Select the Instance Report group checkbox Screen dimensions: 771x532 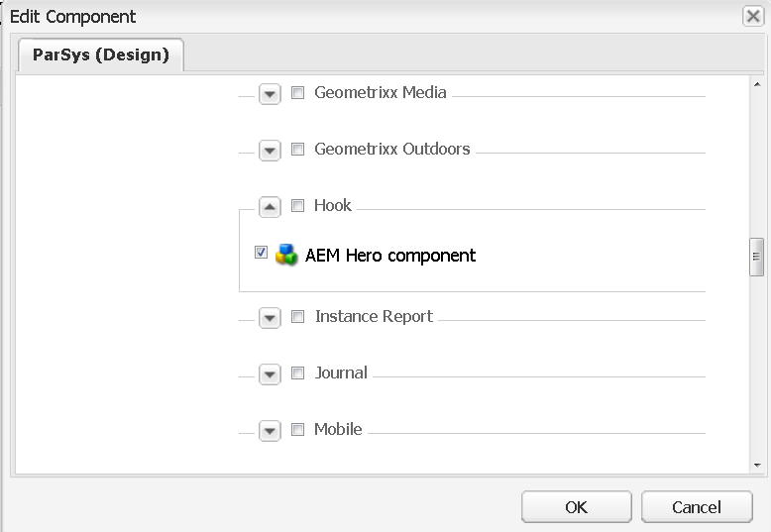(x=298, y=317)
